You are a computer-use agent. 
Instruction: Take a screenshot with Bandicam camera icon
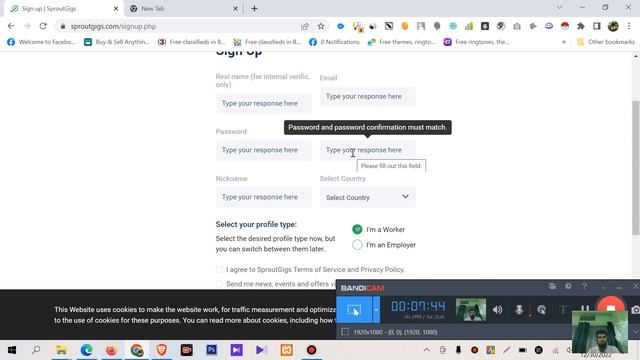click(x=635, y=310)
